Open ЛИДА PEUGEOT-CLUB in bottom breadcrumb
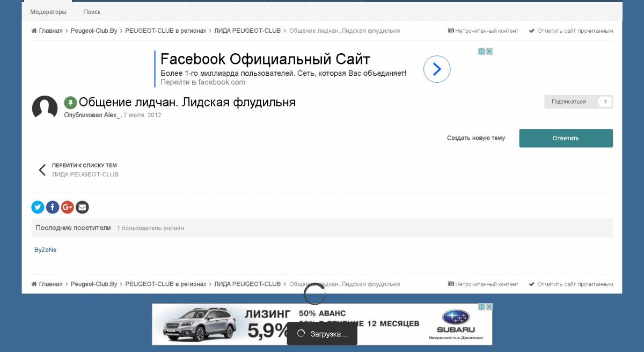This screenshot has height=352, width=644. (x=247, y=284)
